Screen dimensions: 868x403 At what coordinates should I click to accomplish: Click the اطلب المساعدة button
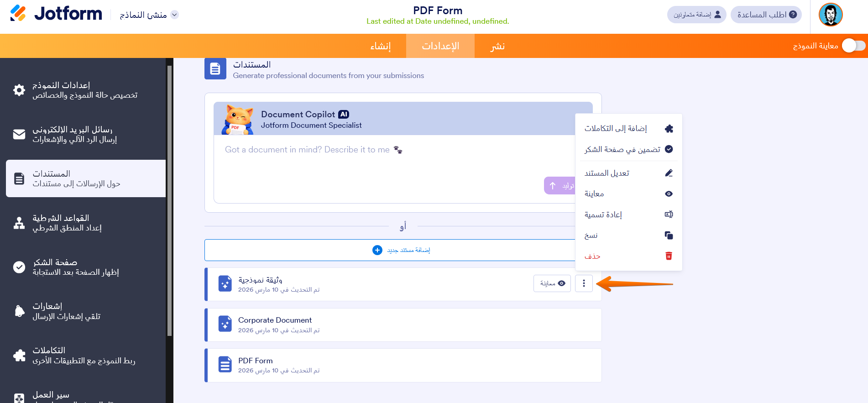[766, 14]
